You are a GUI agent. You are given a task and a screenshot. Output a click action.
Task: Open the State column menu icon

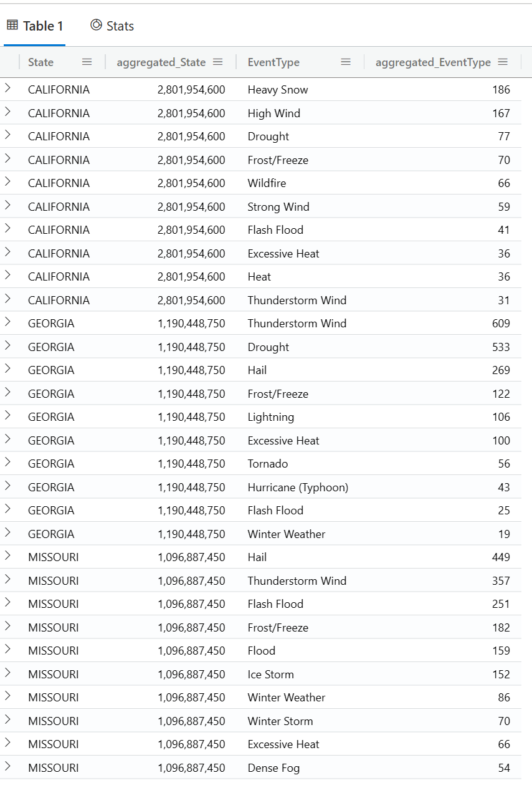tap(87, 62)
